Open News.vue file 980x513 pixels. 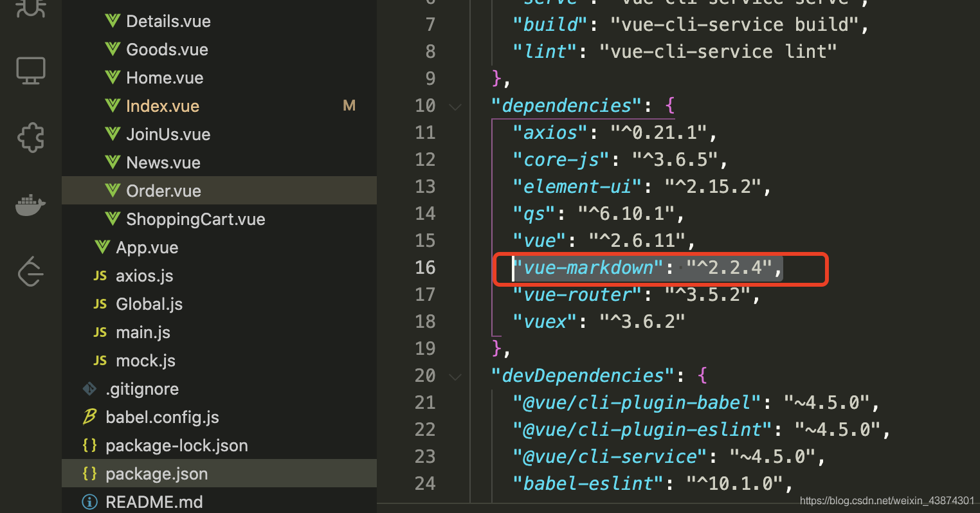(163, 163)
